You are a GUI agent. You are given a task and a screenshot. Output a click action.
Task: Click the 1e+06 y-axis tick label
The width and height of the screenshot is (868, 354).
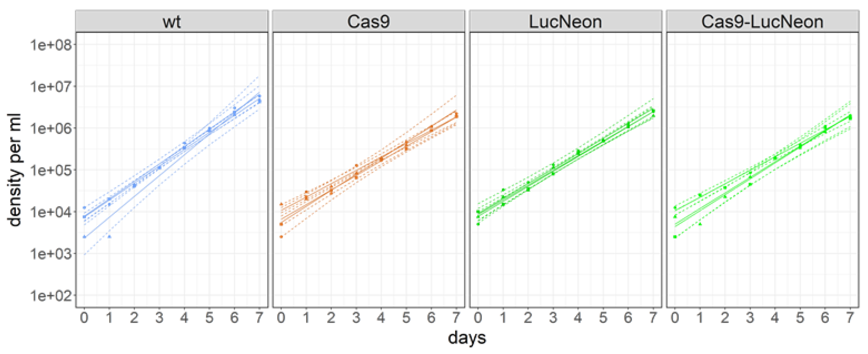tap(51, 129)
